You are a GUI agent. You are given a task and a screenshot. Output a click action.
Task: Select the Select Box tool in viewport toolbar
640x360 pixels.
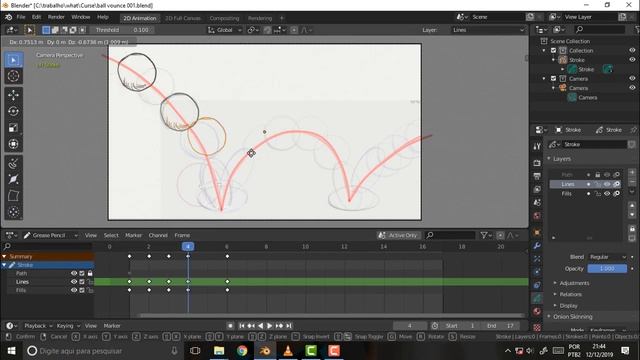(13, 60)
